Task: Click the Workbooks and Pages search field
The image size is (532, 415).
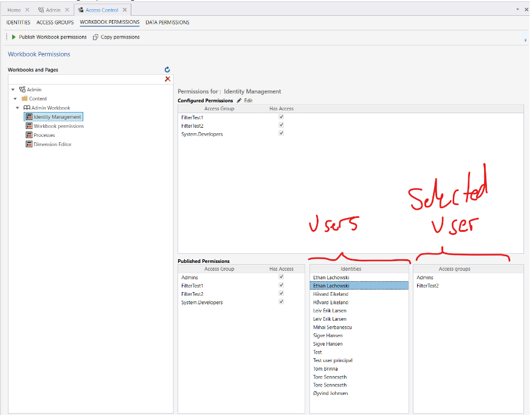Action: tap(84, 79)
